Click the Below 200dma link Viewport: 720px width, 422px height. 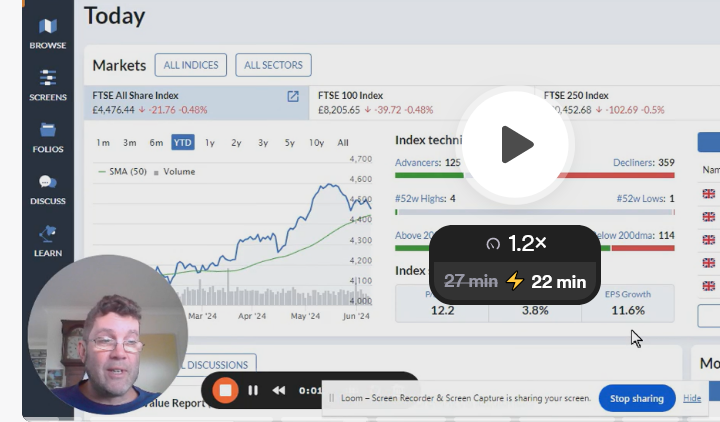click(624, 236)
